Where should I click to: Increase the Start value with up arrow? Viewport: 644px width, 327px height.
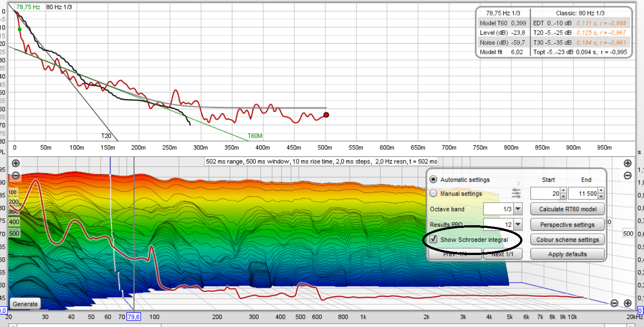click(563, 191)
